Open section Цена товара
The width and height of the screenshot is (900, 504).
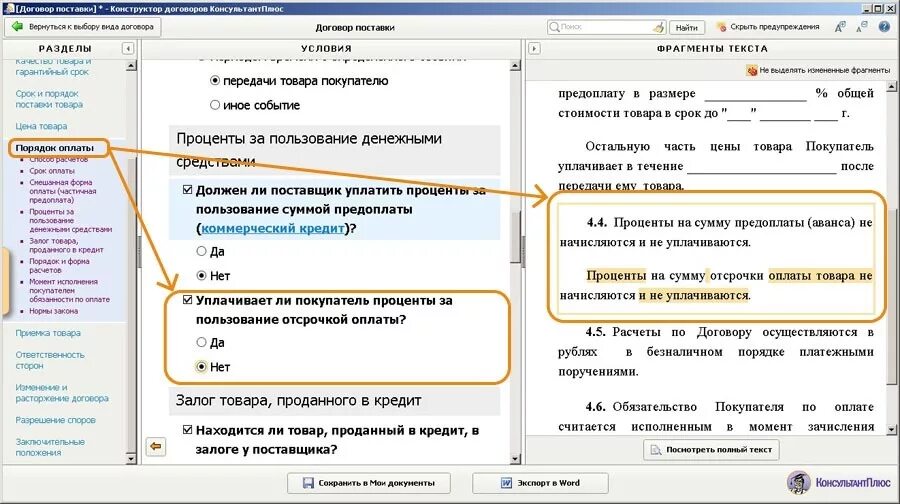coord(41,126)
